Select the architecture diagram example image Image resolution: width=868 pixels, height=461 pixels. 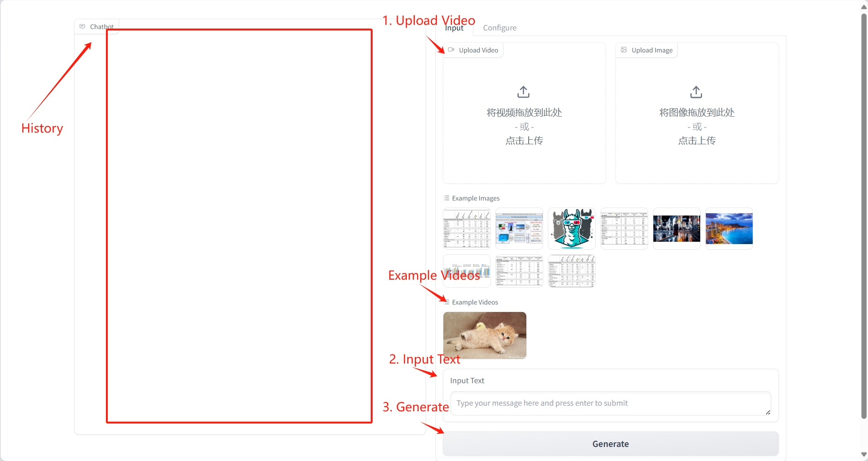point(519,229)
